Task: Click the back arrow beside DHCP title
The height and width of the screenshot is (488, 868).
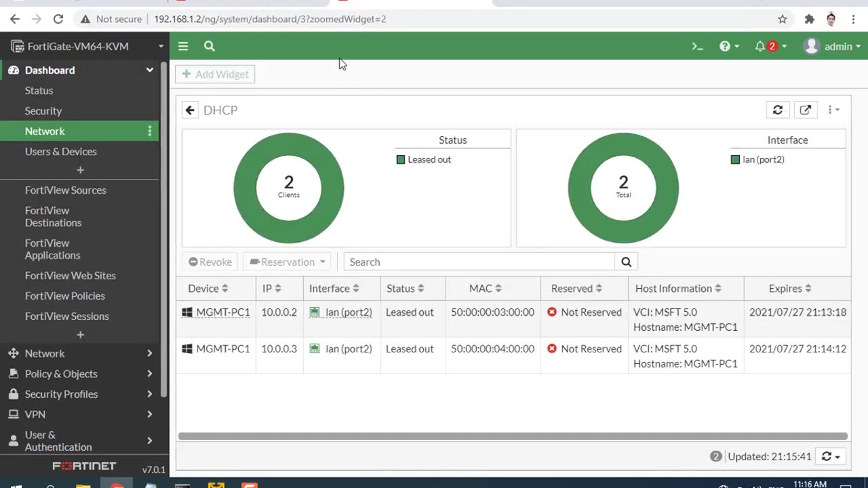Action: pos(190,110)
